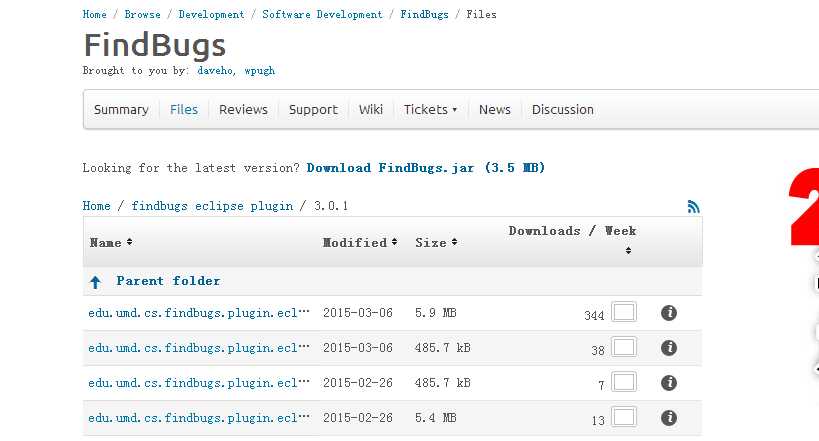The image size is (819, 441).
Task: Open Software Development breadcrumb link
Action: (x=322, y=15)
